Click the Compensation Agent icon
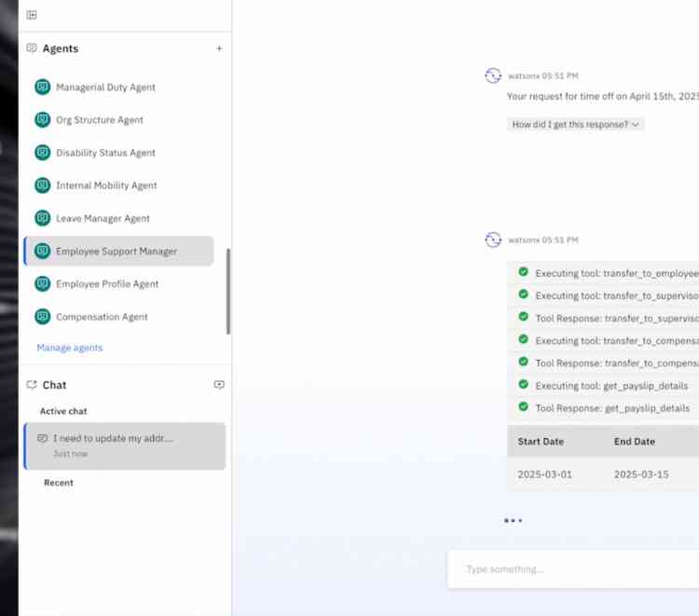Screen dimensions: 699x616 tap(42, 317)
